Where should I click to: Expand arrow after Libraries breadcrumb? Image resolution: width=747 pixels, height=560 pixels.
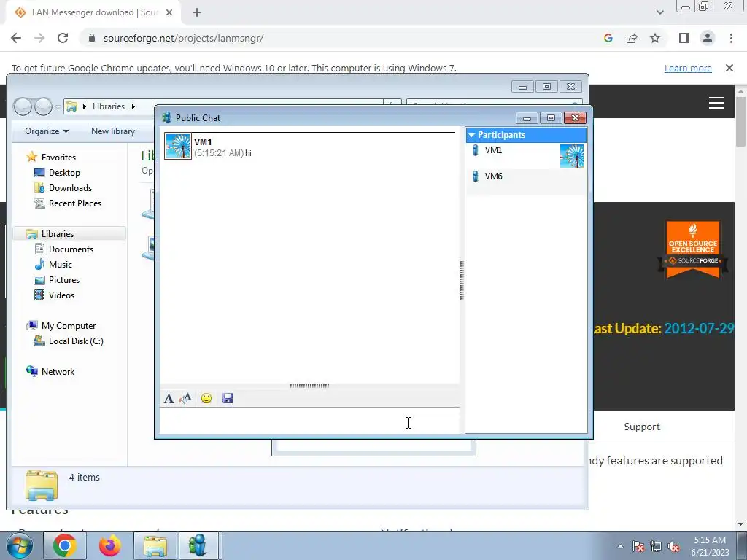point(133,106)
